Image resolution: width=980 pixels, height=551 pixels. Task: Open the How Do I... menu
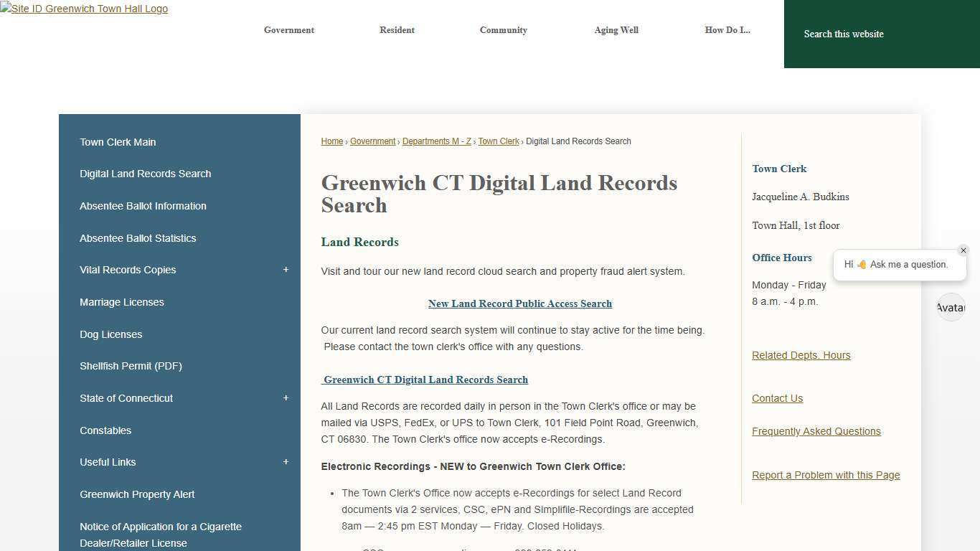[x=727, y=30]
